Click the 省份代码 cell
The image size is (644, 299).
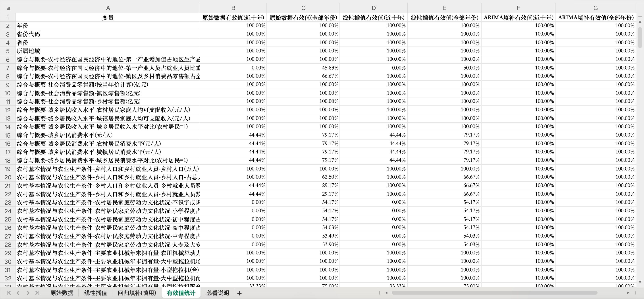pyautogui.click(x=108, y=34)
